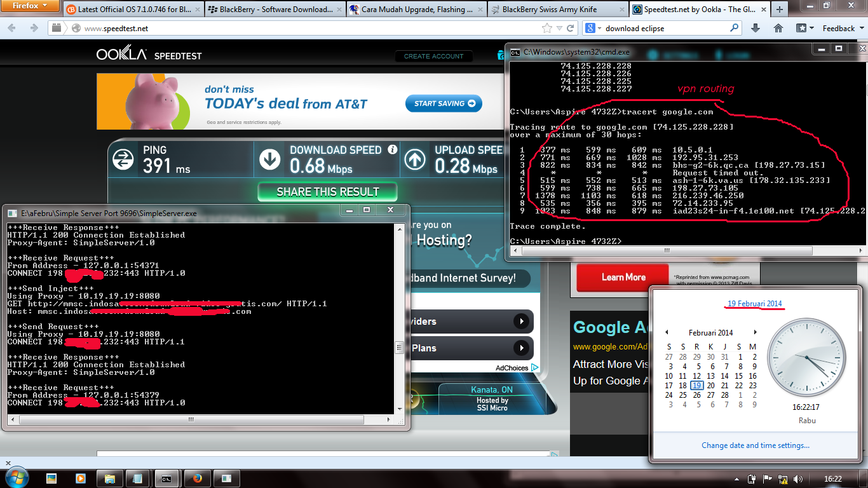
Task: Open the URL history dropdown arrow
Action: (x=558, y=29)
